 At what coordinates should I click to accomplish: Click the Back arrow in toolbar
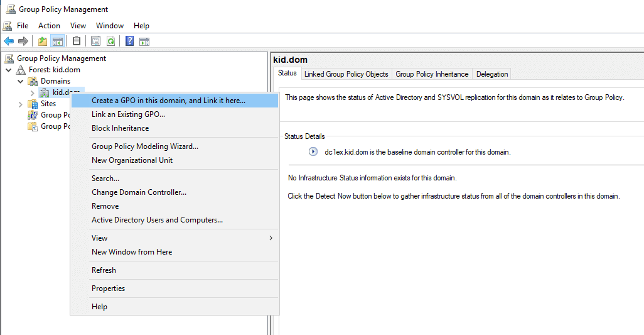click(9, 41)
